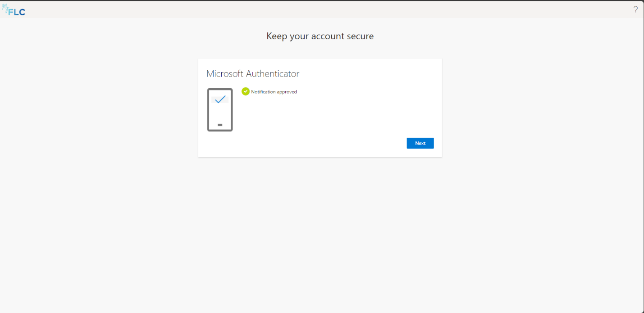Screen dimensions: 644x313
Task: Click the word "Microsoft" in the card title
Action: pos(225,74)
